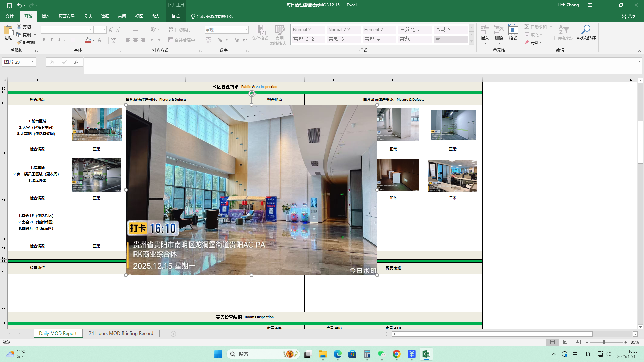Switch to Page Layout view in status bar
Image resolution: width=644 pixels, height=362 pixels.
pyautogui.click(x=566, y=342)
